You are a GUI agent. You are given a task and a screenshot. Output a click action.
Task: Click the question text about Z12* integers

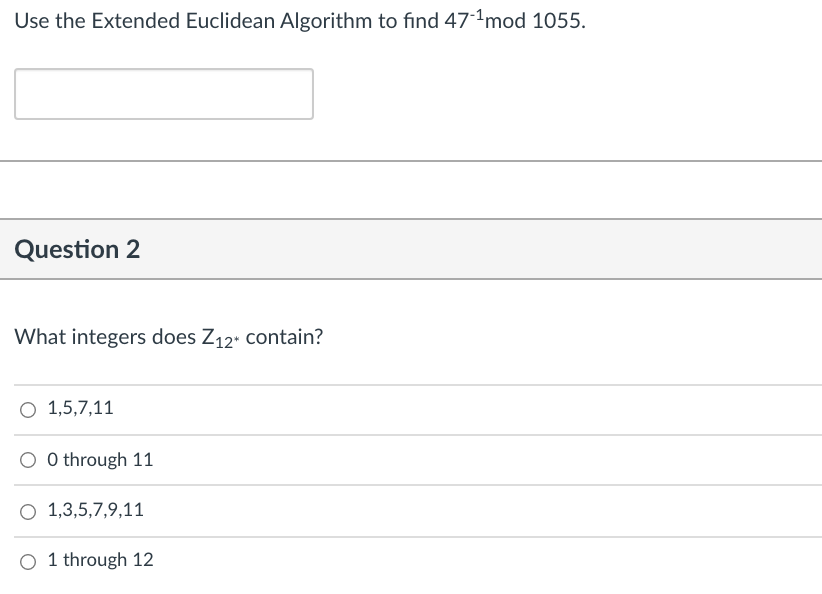click(x=167, y=337)
